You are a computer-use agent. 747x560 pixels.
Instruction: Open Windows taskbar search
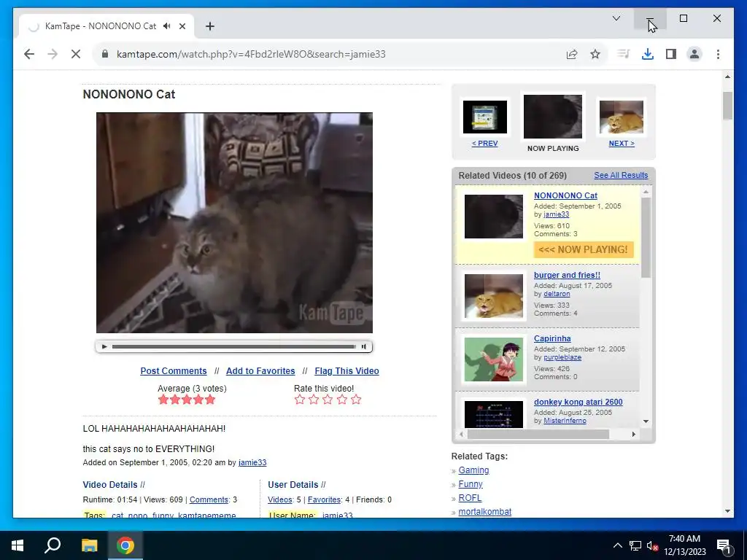click(x=53, y=545)
